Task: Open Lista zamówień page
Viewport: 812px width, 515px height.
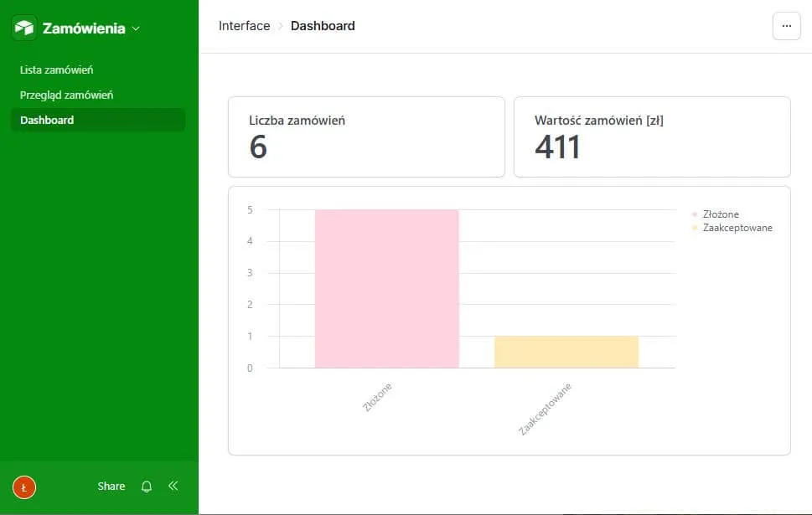Action: pos(56,70)
